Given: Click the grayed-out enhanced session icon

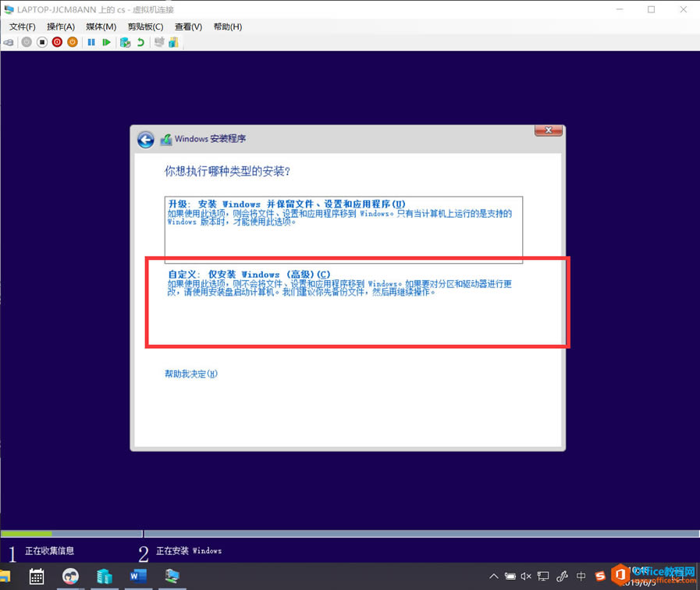Looking at the screenshot, I should (x=159, y=42).
